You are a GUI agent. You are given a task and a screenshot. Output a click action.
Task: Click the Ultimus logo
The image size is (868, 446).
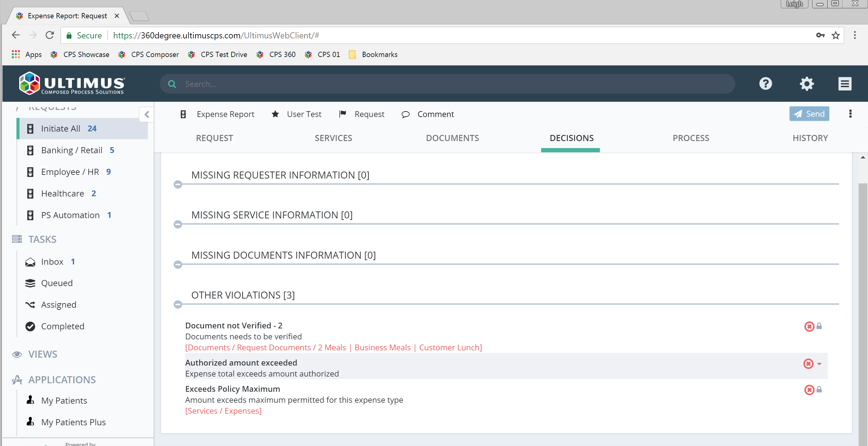point(72,83)
